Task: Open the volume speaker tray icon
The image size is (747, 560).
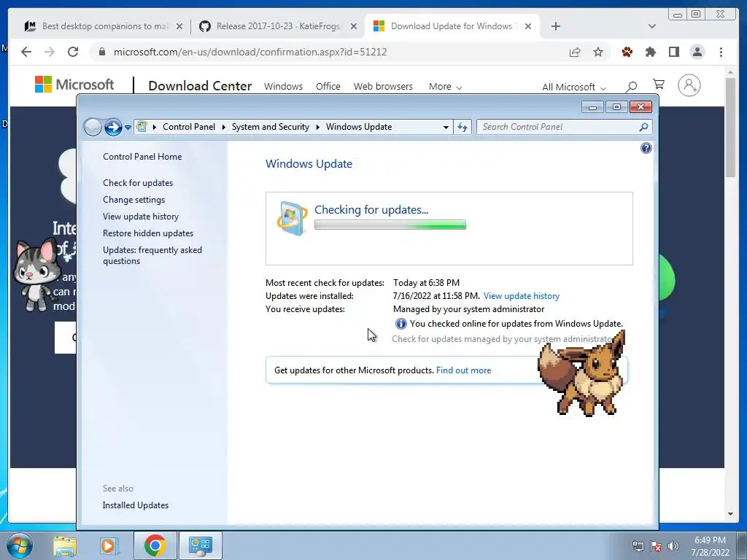Action: tap(673, 546)
